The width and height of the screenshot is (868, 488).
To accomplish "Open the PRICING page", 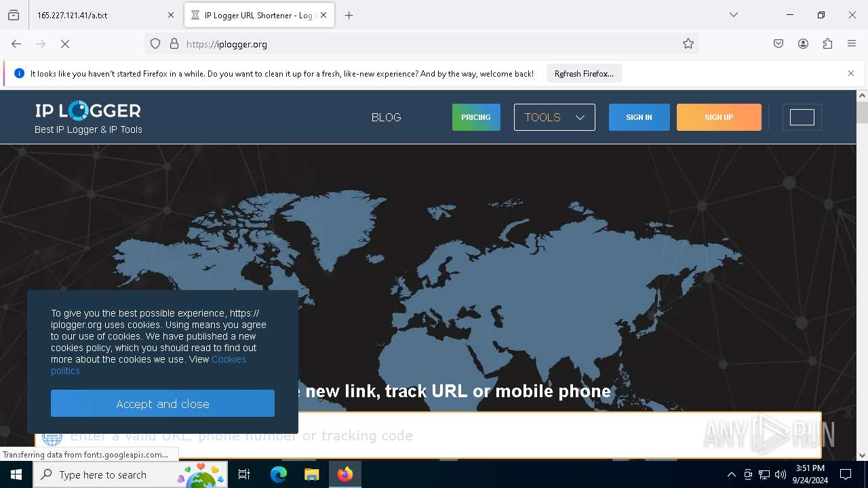I will coord(476,117).
